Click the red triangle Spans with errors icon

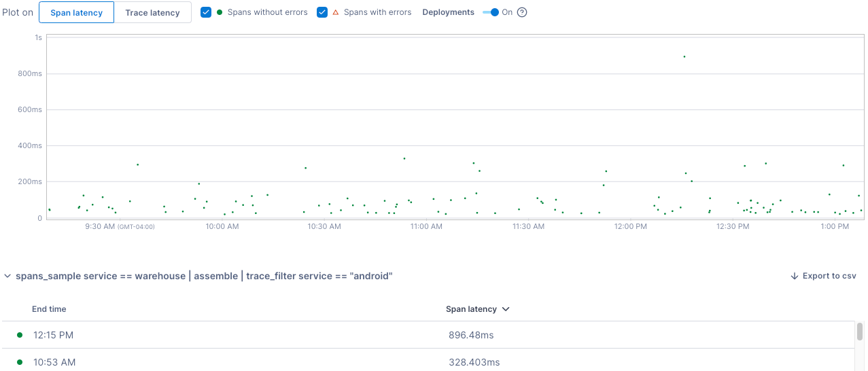click(x=335, y=12)
